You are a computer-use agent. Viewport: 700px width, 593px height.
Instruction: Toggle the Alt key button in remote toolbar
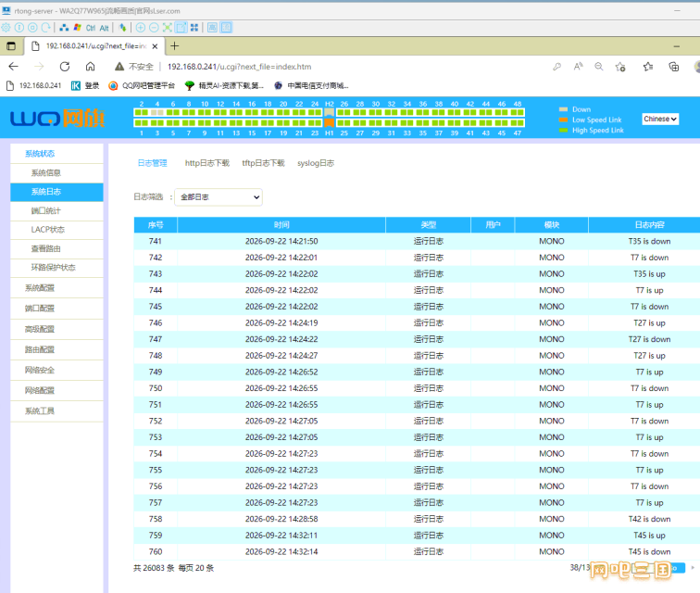point(104,28)
